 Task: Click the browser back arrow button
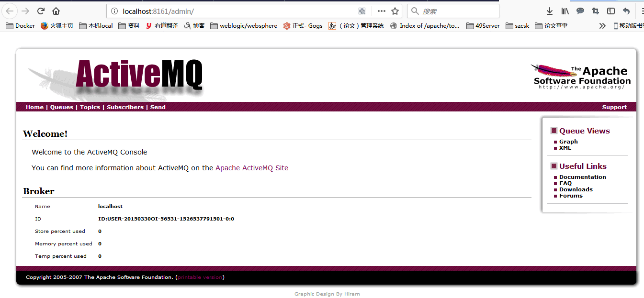coord(10,11)
